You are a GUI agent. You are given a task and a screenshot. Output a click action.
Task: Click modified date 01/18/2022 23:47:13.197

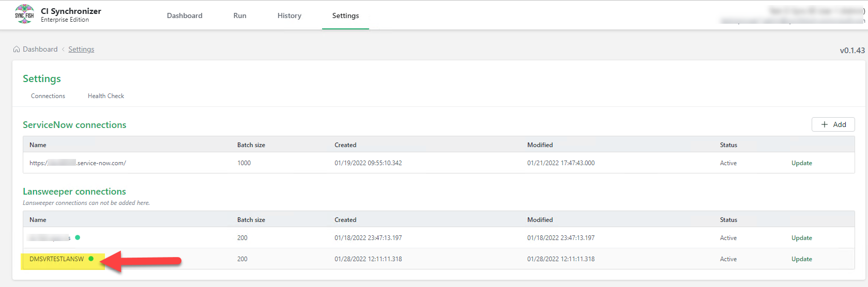(x=561, y=238)
